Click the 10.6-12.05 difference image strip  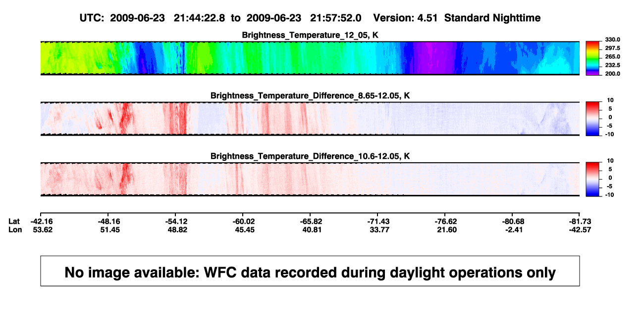310,180
